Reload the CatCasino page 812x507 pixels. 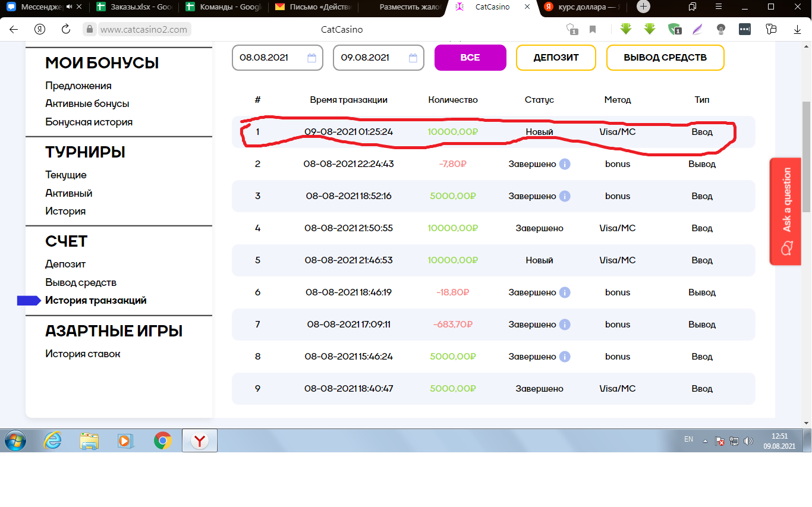[66, 29]
